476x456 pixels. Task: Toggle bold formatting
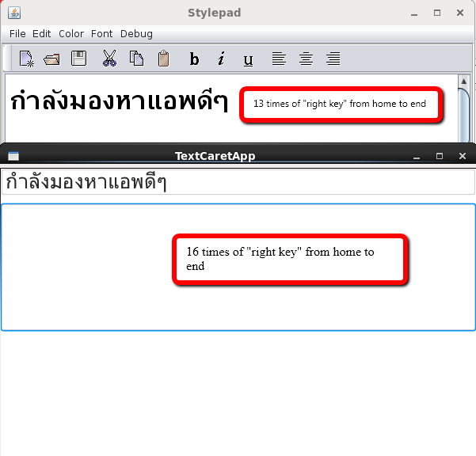point(195,59)
